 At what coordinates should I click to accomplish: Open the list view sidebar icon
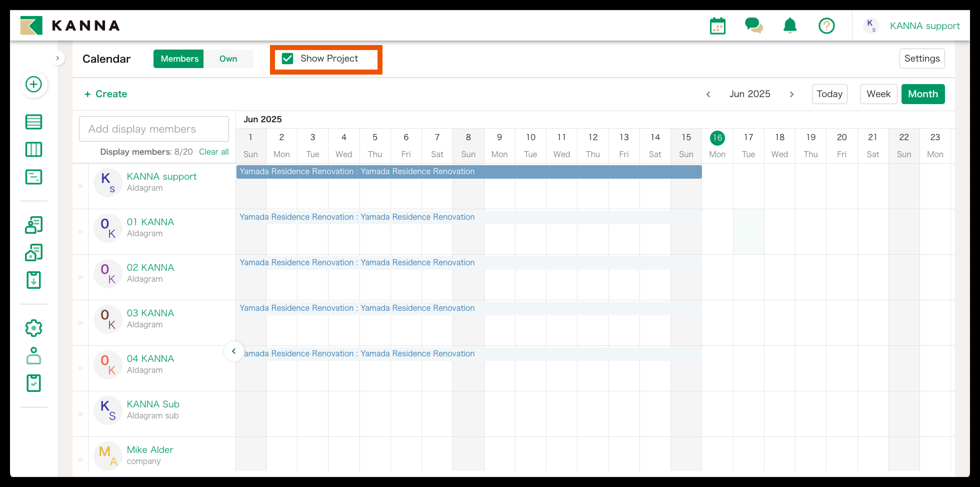[33, 122]
